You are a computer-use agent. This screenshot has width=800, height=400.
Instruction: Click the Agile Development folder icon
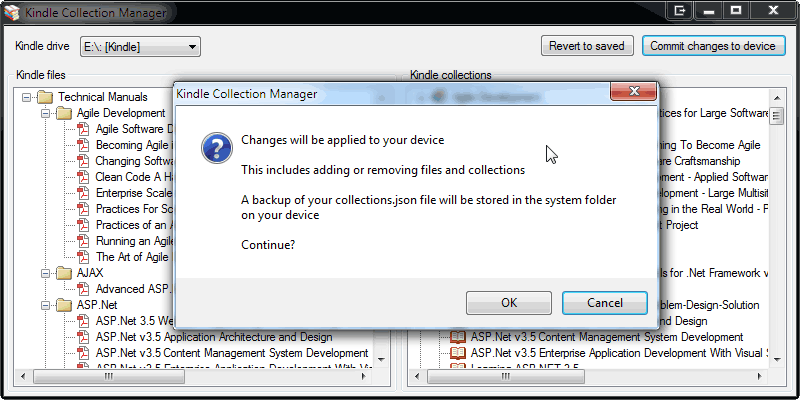[64, 113]
